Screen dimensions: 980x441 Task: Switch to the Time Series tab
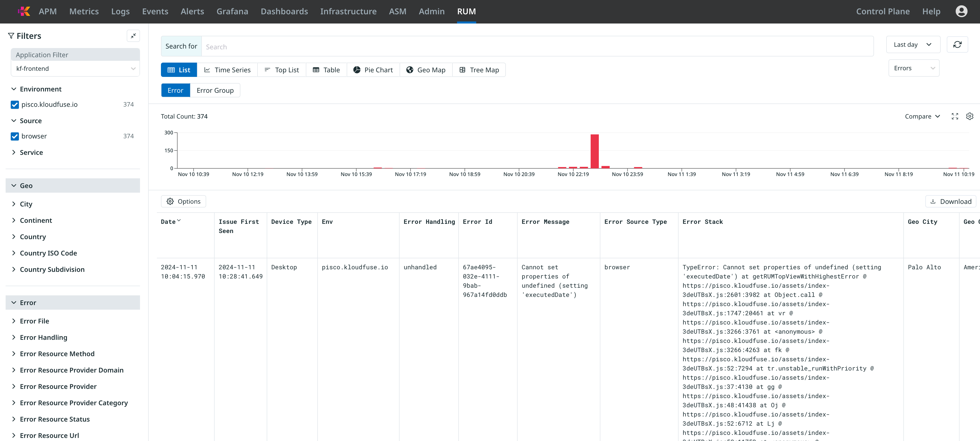[227, 70]
